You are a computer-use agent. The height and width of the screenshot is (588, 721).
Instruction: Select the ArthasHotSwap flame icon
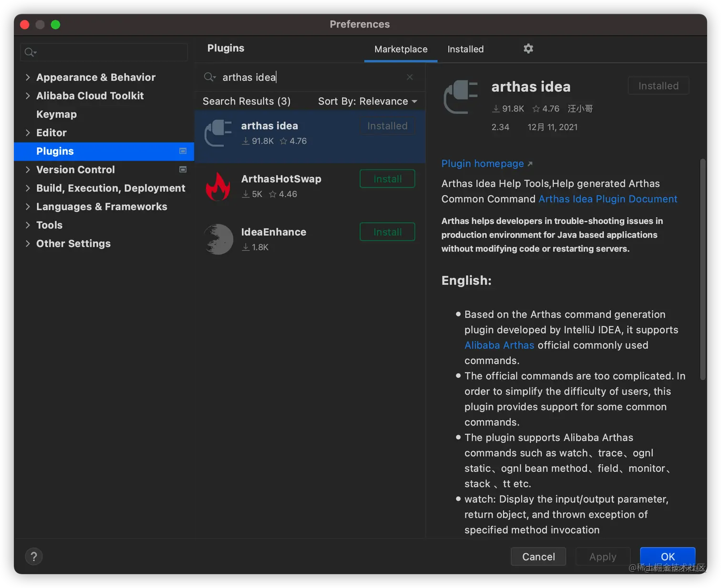tap(218, 186)
